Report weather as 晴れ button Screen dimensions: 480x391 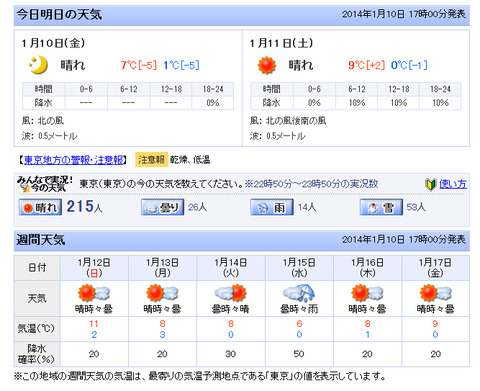tap(40, 207)
